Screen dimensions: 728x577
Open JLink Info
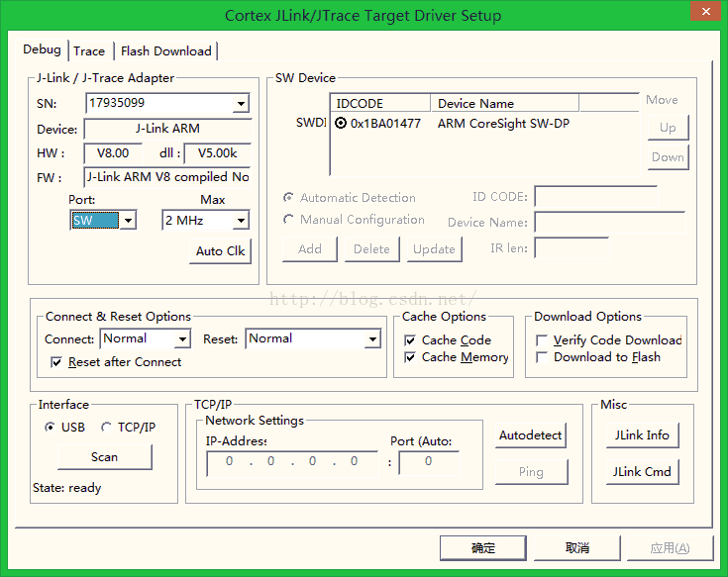(643, 435)
